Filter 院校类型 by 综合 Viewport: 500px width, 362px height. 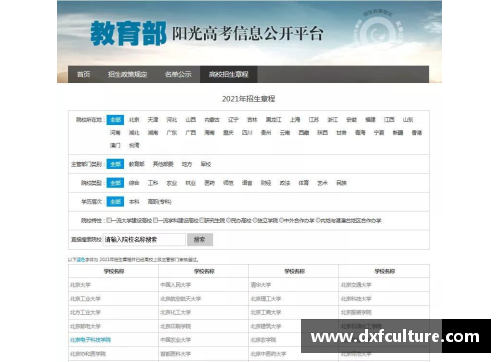pos(134,183)
